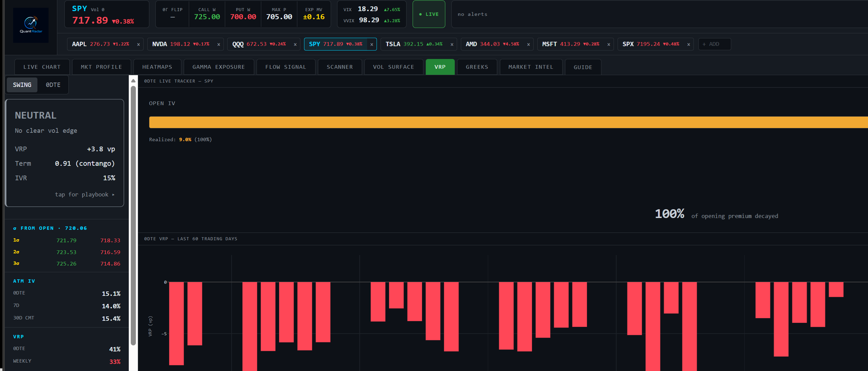Viewport: 868px width, 371px height.
Task: Click the SPY 717.89 header price
Action: (90, 21)
